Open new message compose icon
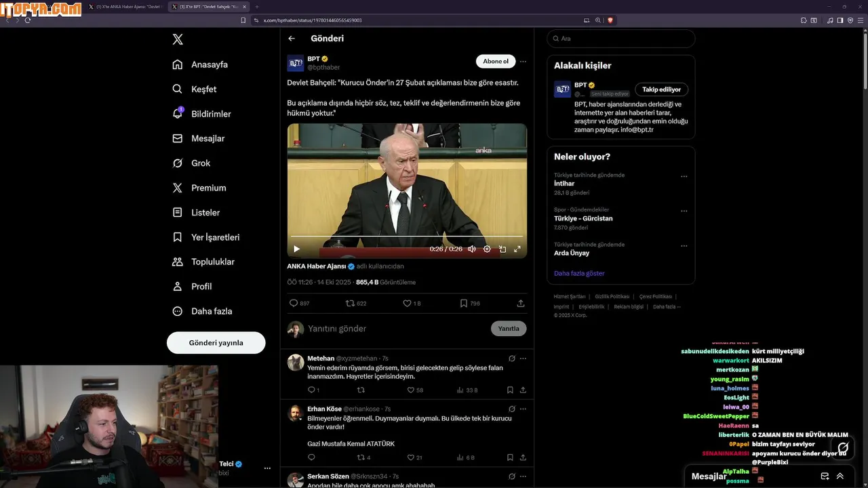 tap(825, 476)
